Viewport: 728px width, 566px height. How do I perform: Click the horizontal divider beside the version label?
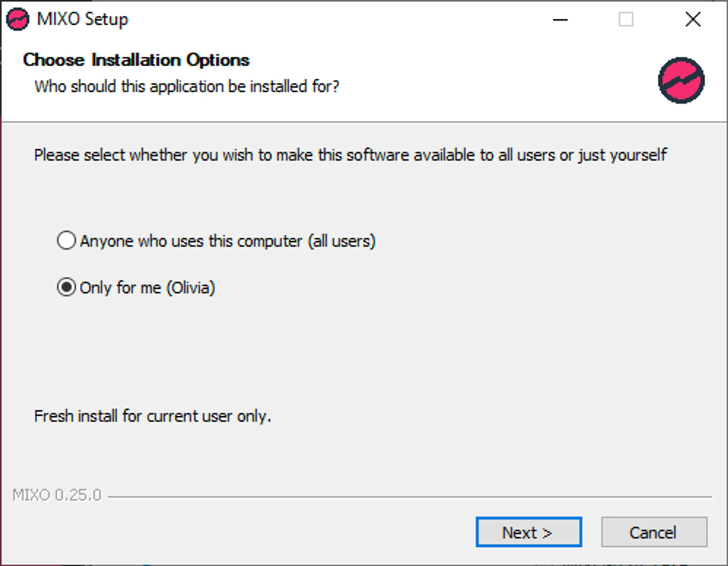[x=409, y=496]
